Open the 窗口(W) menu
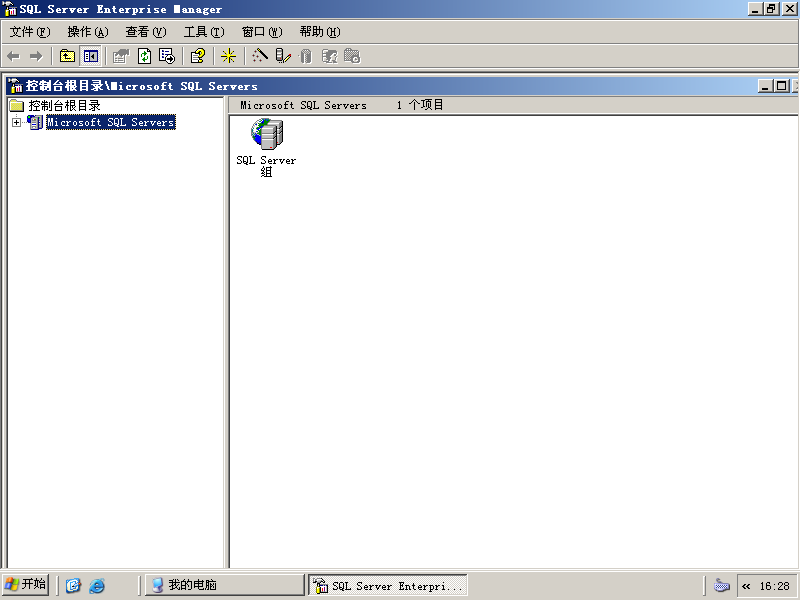Viewport: 800px width, 600px height. [x=262, y=32]
